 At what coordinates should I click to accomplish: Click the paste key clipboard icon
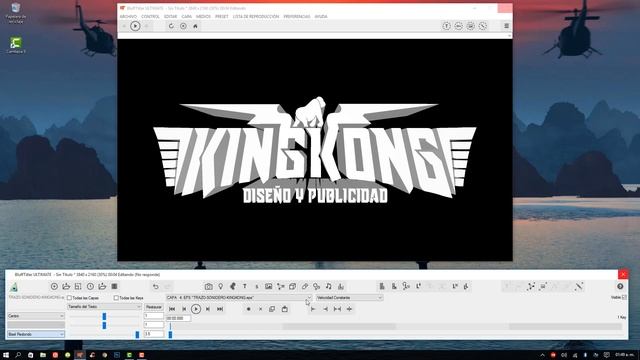tap(284, 309)
